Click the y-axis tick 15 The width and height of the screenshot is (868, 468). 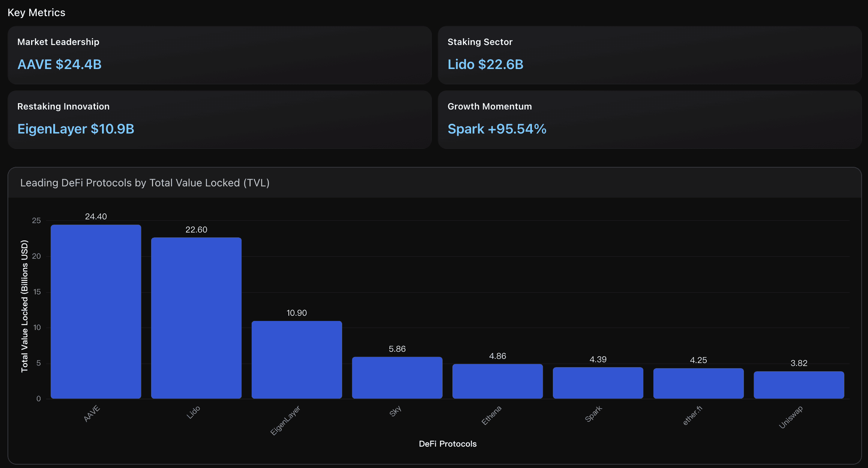(37, 292)
